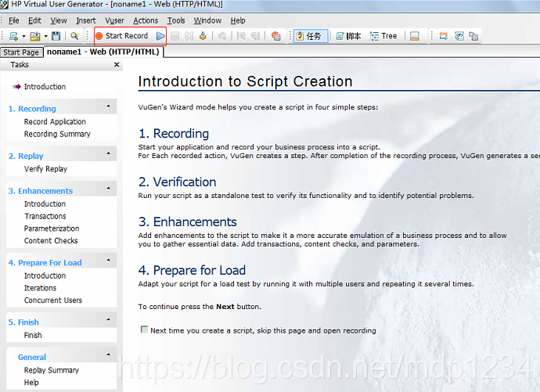Open the Insert menu
Image resolution: width=540 pixels, height=392 pixels.
pos(86,20)
